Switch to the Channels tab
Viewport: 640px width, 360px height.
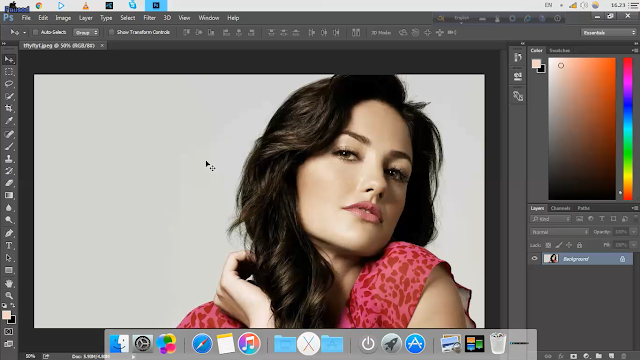click(x=560, y=208)
